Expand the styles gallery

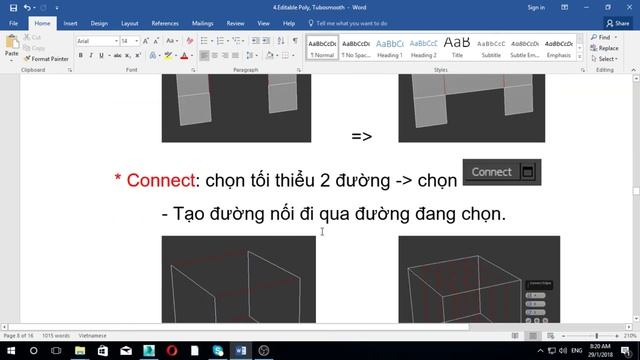pyautogui.click(x=580, y=57)
